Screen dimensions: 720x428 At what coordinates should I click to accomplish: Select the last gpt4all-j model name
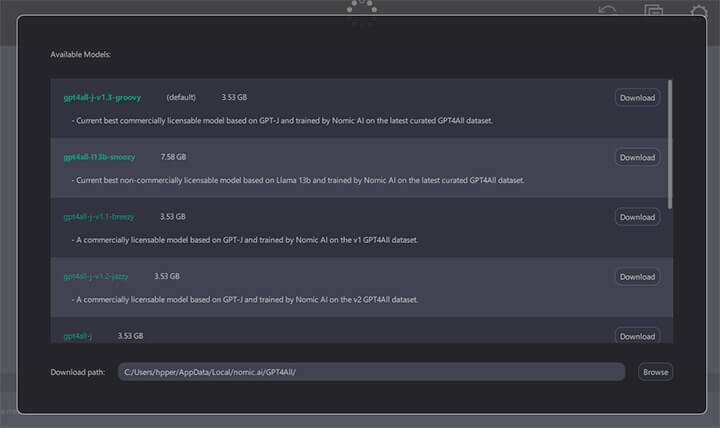click(x=78, y=336)
